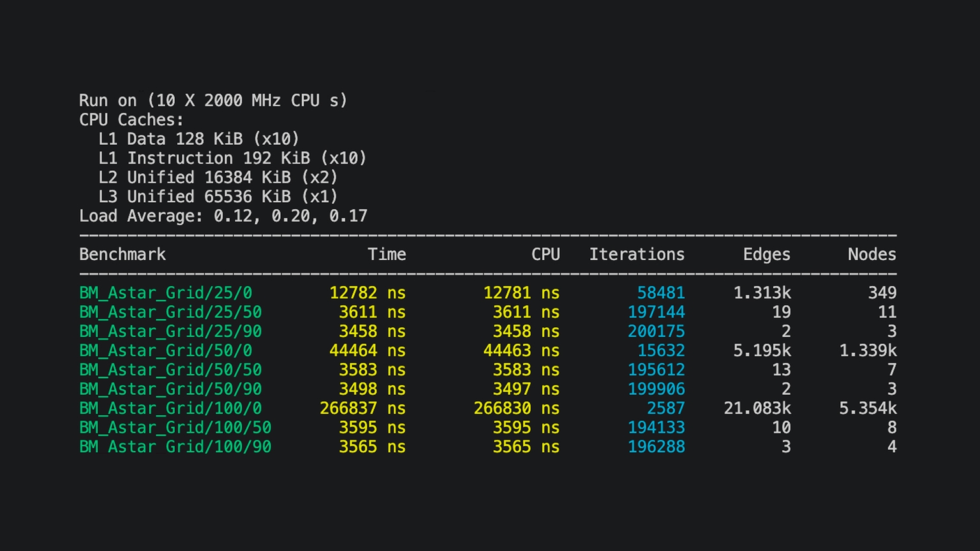
Task: Click the 'Nodes' column header
Action: coord(872,254)
